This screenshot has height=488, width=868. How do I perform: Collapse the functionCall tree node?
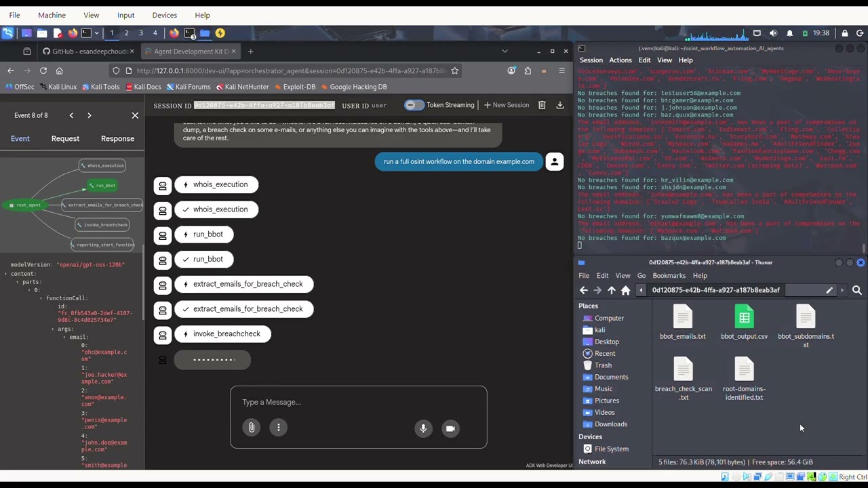(41, 298)
